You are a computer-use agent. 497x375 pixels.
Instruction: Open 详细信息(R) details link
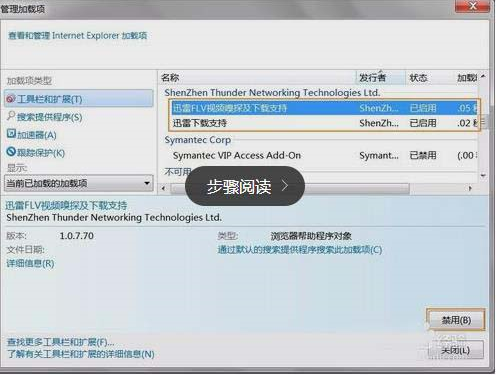pos(30,263)
